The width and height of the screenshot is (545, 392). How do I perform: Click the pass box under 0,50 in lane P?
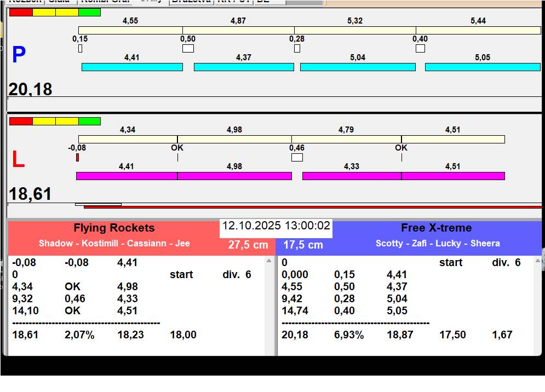click(x=188, y=49)
